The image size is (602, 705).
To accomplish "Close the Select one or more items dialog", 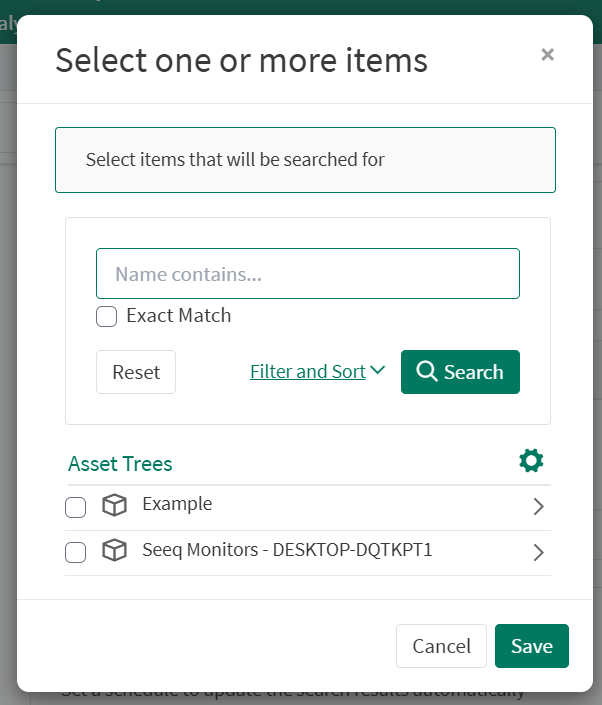I will [547, 54].
